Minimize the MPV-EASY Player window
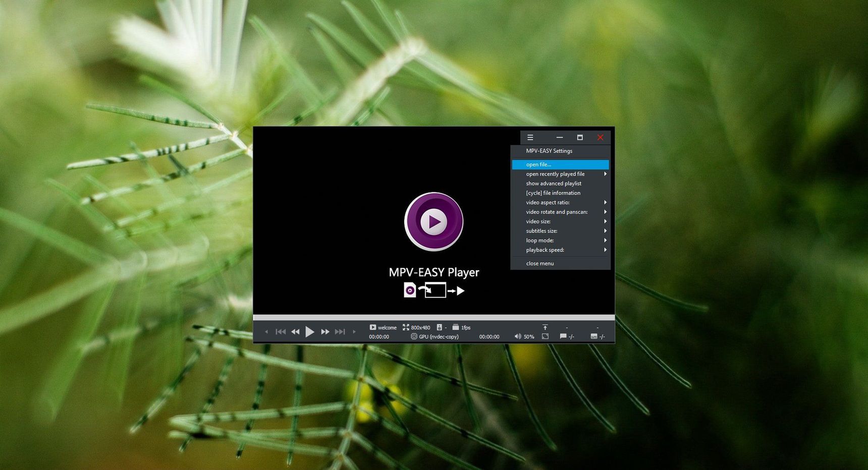This screenshot has height=470, width=868. click(559, 137)
